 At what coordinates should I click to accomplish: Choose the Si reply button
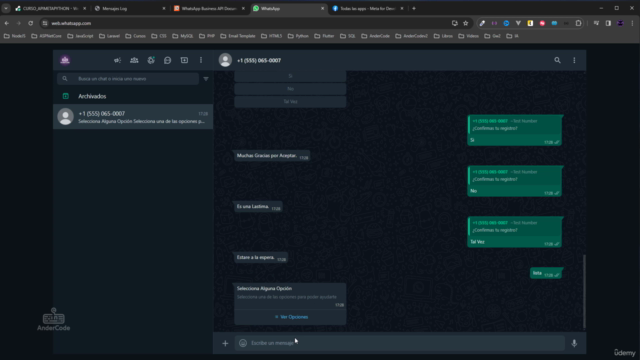(290, 76)
